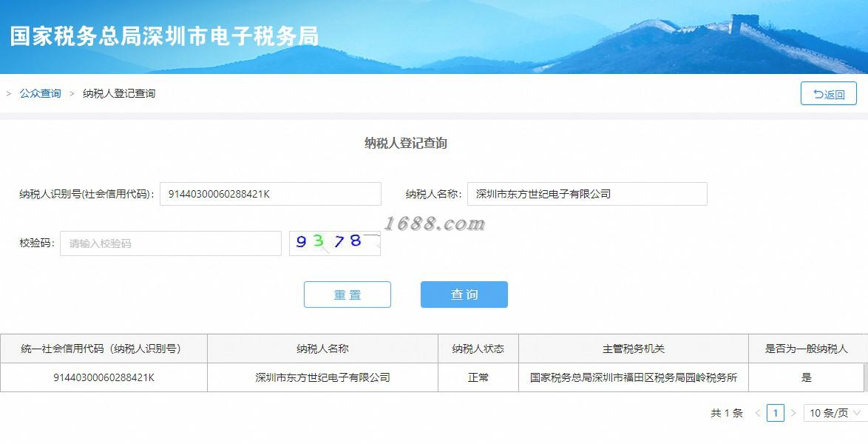This screenshot has height=444, width=868.
Task: Select the 正常 status cell
Action: pos(478,377)
